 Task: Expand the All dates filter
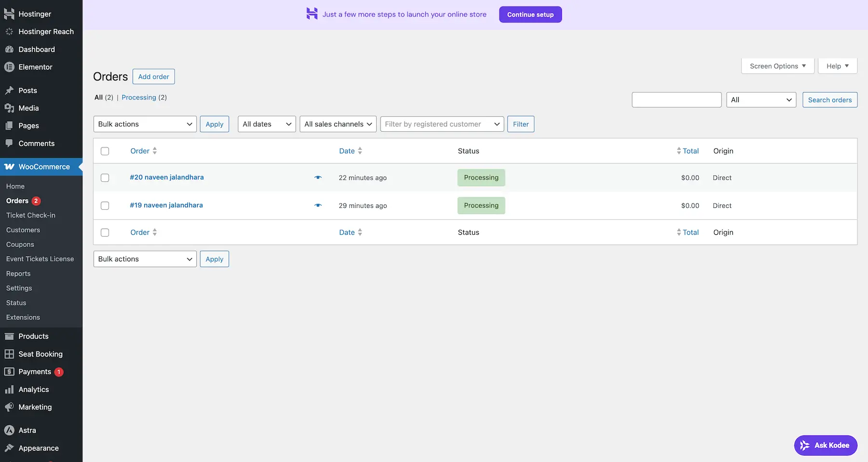pyautogui.click(x=267, y=124)
